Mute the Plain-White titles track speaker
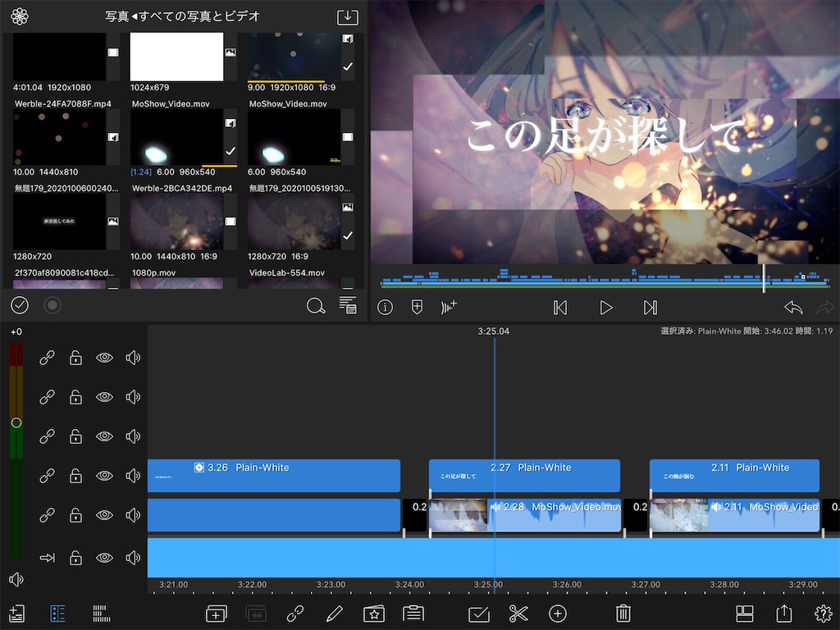Screen dimensions: 840x630 click(x=133, y=476)
